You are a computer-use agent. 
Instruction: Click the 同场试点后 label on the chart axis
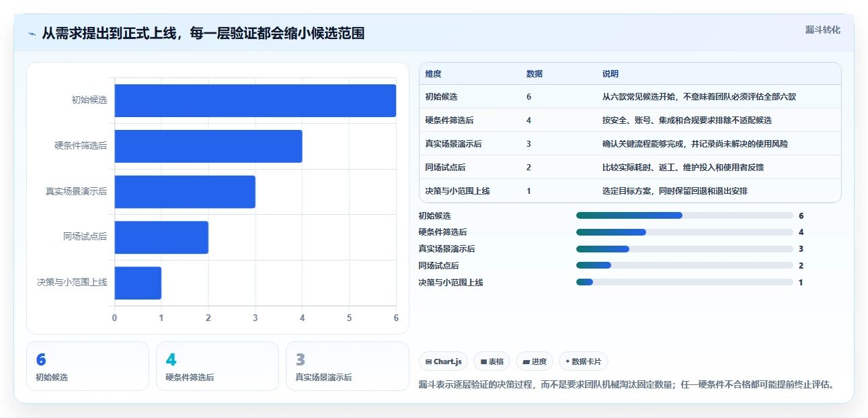coord(85,237)
